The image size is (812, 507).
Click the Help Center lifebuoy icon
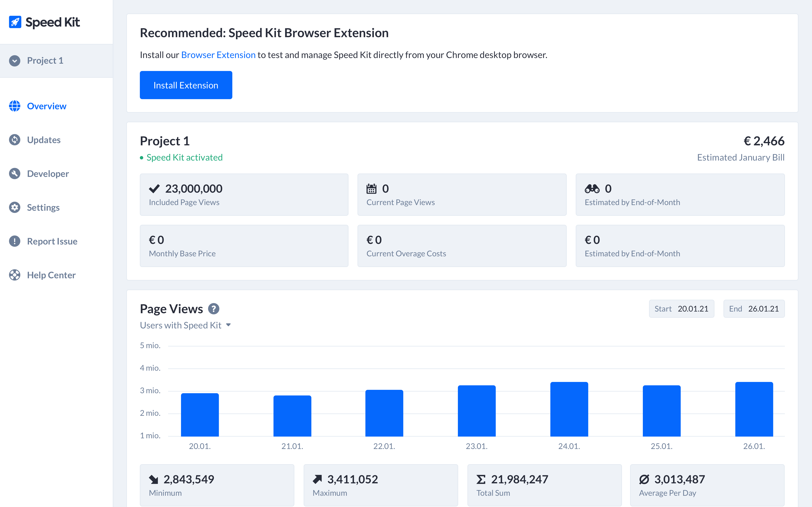point(15,275)
